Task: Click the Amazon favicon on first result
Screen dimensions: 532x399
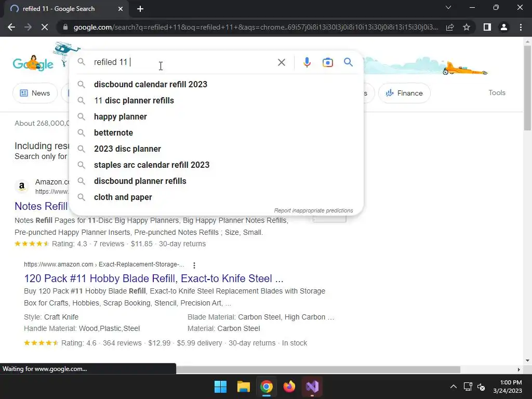Action: [x=22, y=187]
